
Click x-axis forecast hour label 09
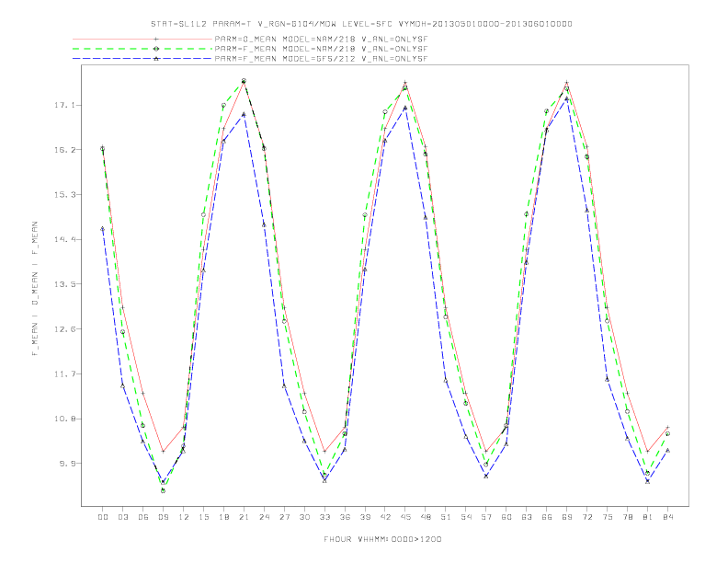point(164,517)
